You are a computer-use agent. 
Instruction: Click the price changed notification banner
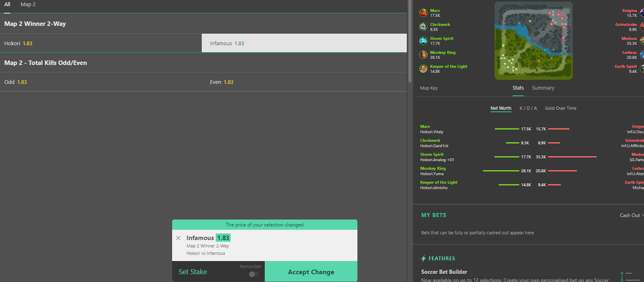coord(265,225)
